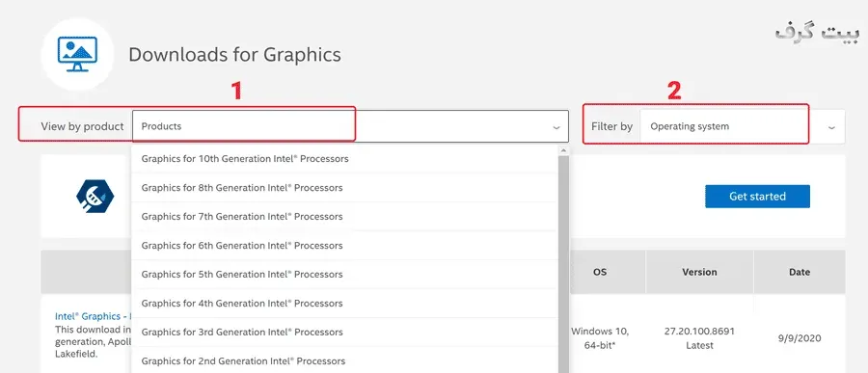
Task: Click the graphics monitor icon
Action: [77, 54]
